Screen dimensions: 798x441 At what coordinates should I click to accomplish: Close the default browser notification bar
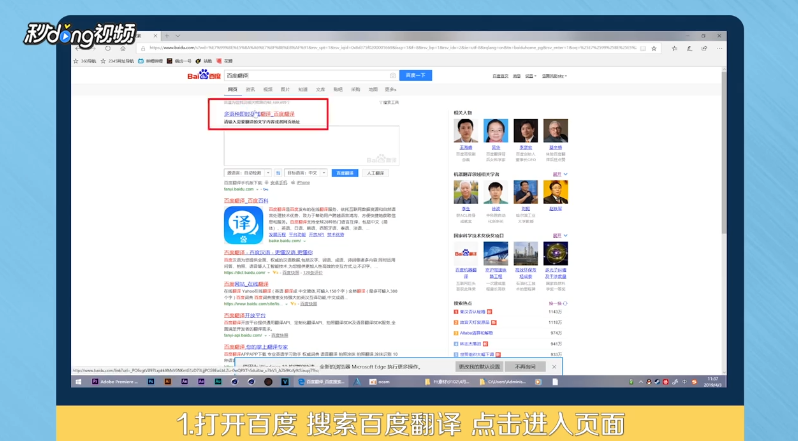click(554, 366)
